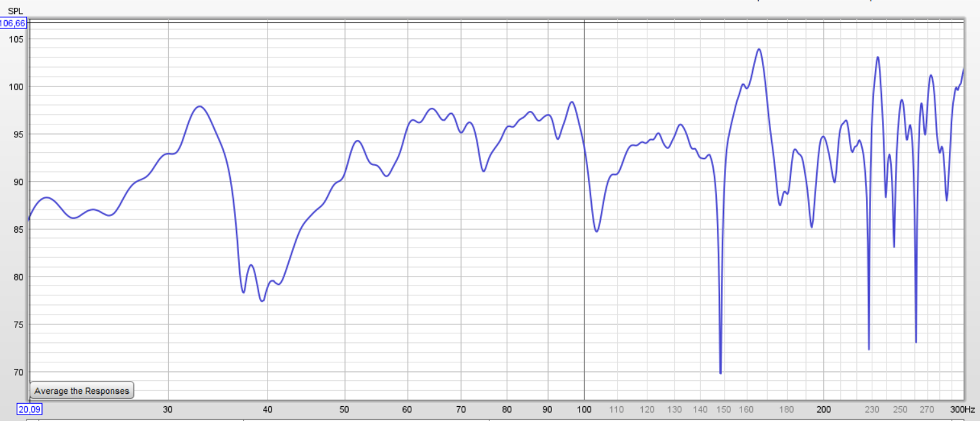
Task: Click the SPL axis label
Action: point(14,11)
